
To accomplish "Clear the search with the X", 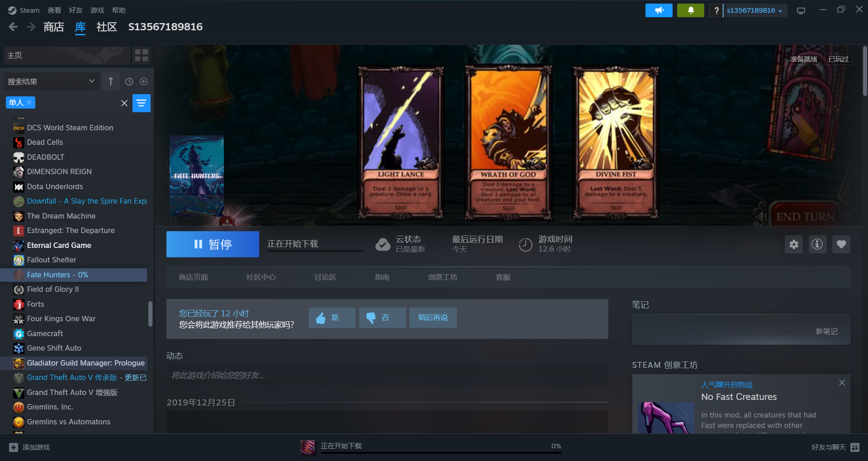I will click(x=124, y=103).
